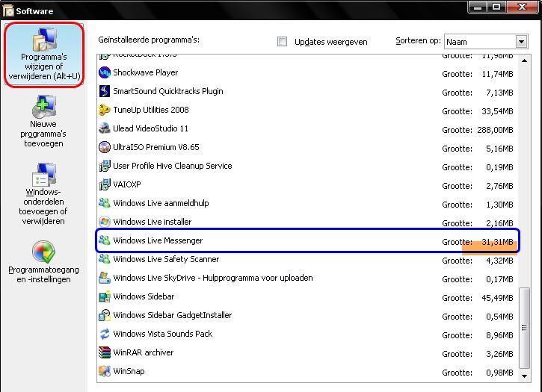Minimize the Software window
This screenshot has height=392, width=542.
click(x=478, y=7)
